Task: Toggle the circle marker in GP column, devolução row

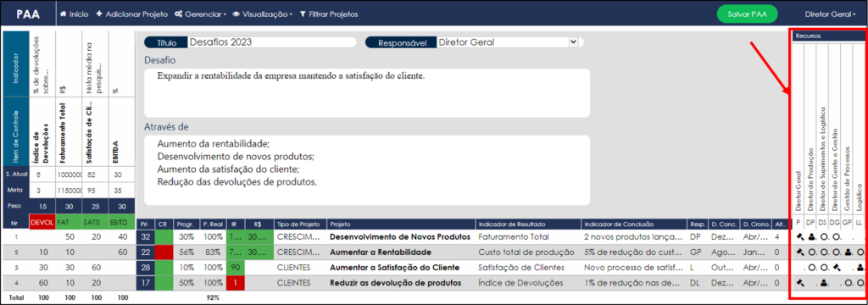Action: (849, 283)
